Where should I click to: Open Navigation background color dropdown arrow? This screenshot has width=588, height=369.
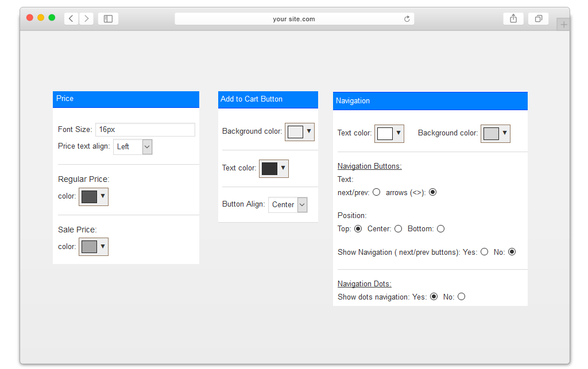click(505, 133)
